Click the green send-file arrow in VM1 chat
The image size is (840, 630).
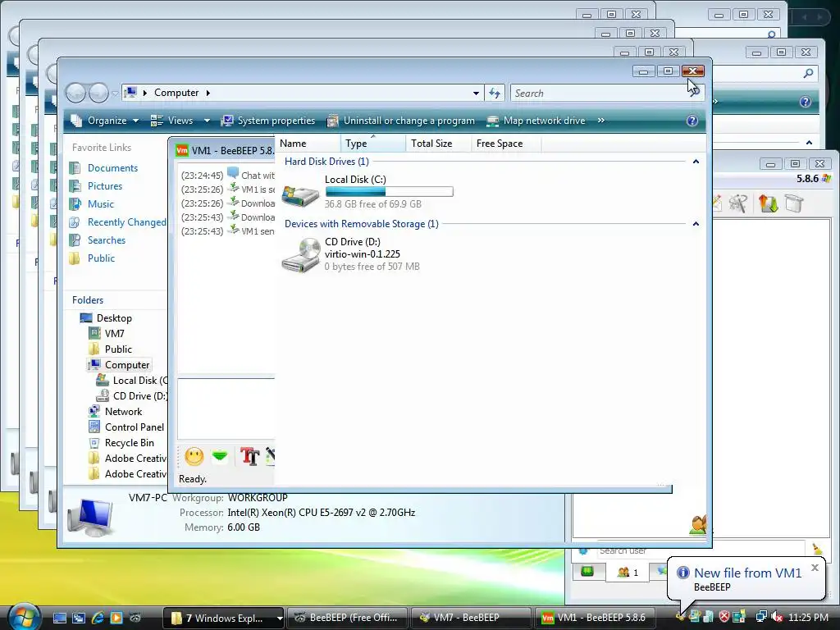tap(220, 456)
